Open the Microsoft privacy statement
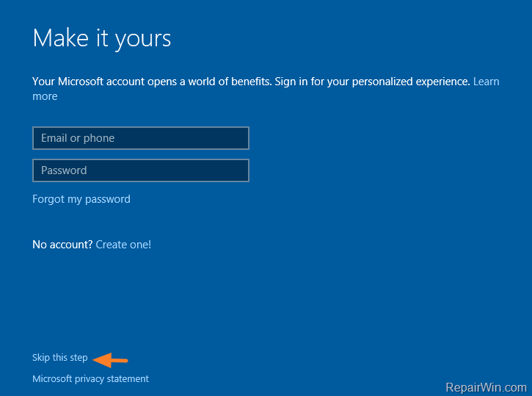The image size is (532, 396). point(90,378)
